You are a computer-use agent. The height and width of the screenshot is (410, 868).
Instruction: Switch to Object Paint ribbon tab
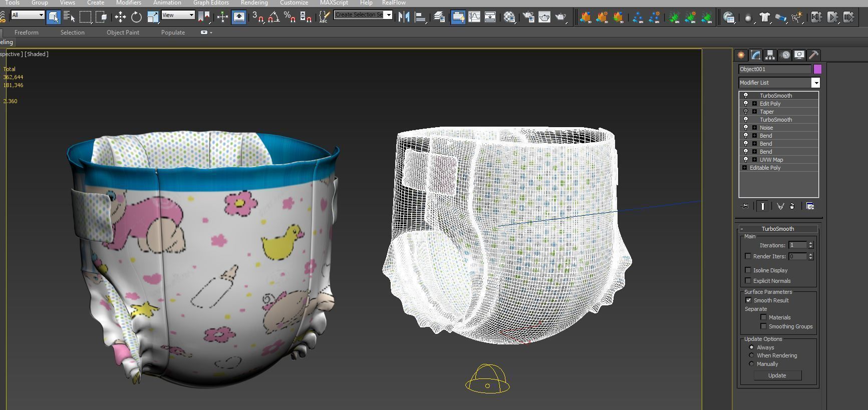123,33
